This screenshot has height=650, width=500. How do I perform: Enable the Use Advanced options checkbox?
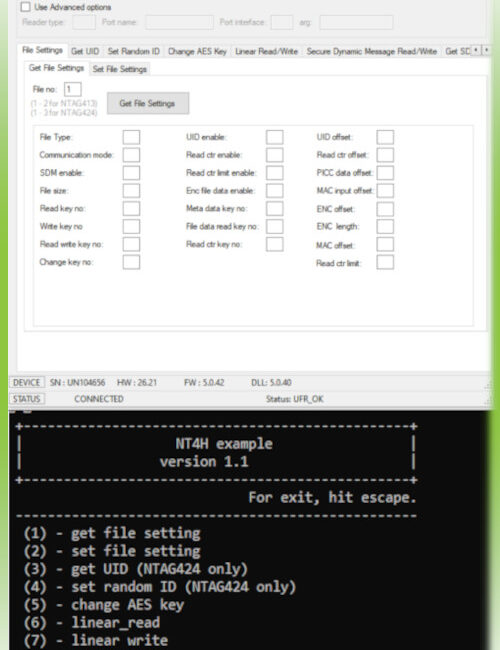(x=26, y=7)
